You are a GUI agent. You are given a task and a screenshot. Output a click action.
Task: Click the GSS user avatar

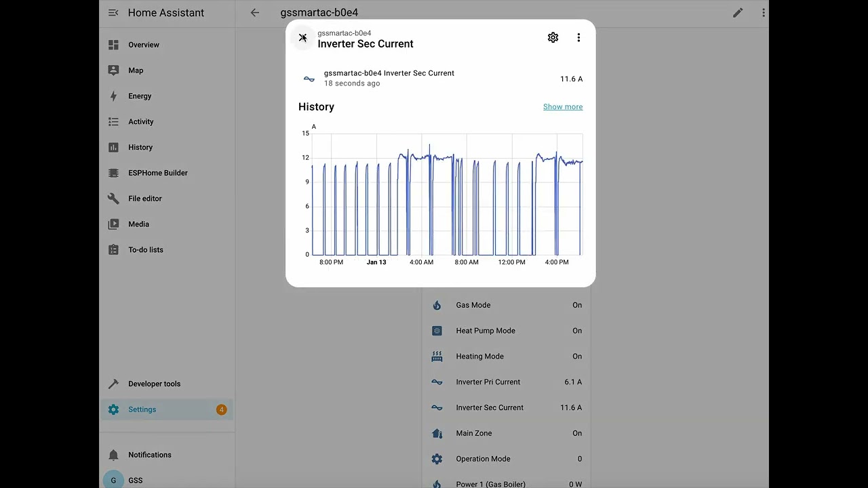tap(113, 480)
